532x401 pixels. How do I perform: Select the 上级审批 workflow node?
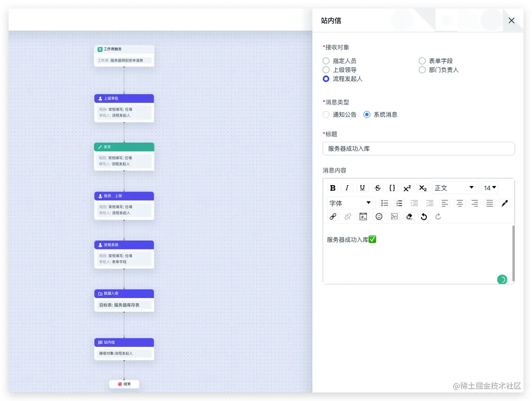coord(124,108)
